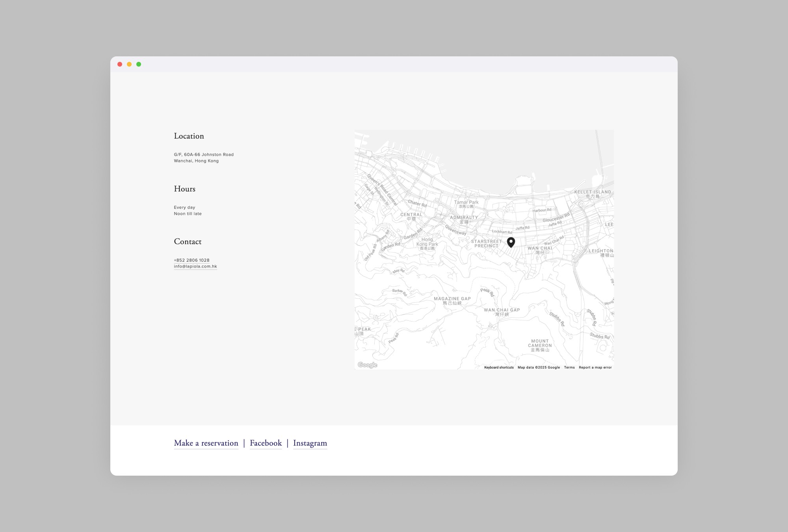This screenshot has height=532, width=788.
Task: Click the red close window button
Action: click(x=120, y=64)
